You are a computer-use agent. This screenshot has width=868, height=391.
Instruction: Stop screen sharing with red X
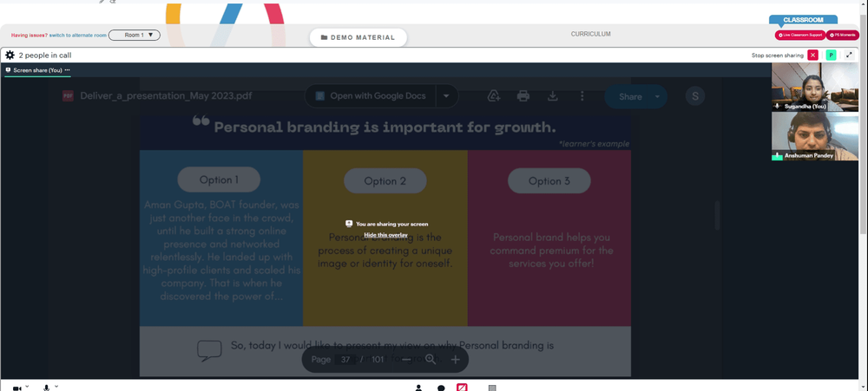tap(812, 55)
